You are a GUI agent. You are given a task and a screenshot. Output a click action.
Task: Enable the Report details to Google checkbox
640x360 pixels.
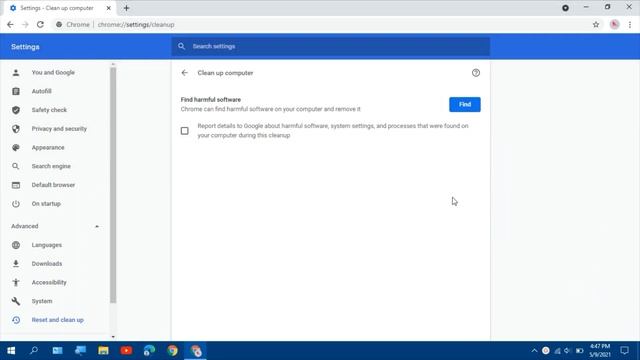[x=184, y=131]
